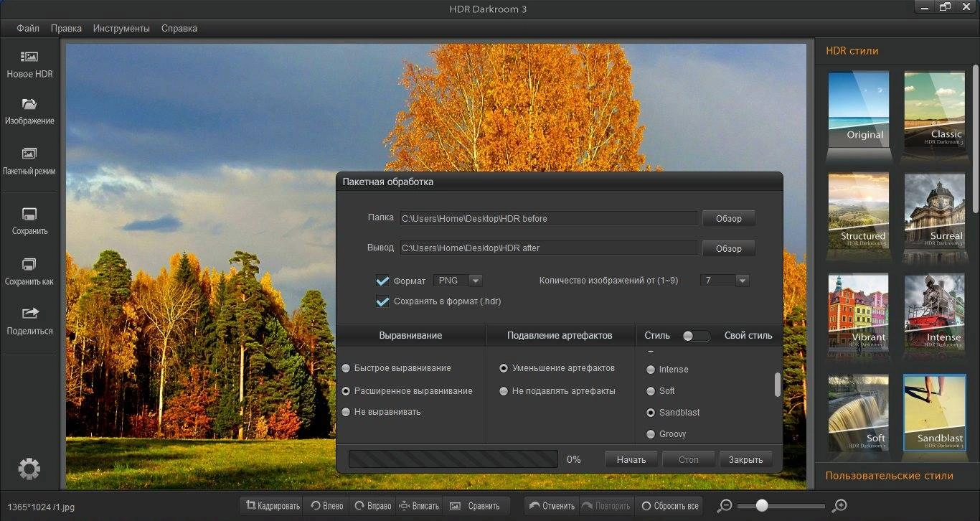Click the 1365*1024 /1.jpg status text
Screen dimensions: 980x521
41,507
